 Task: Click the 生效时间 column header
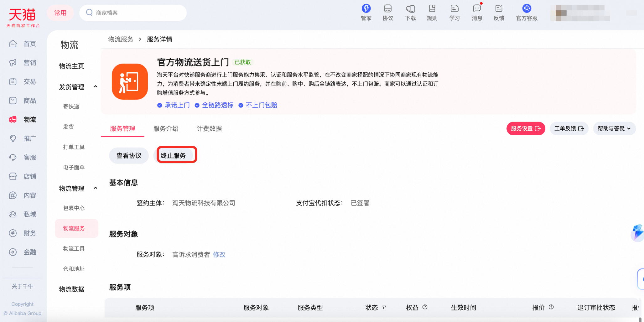(464, 308)
